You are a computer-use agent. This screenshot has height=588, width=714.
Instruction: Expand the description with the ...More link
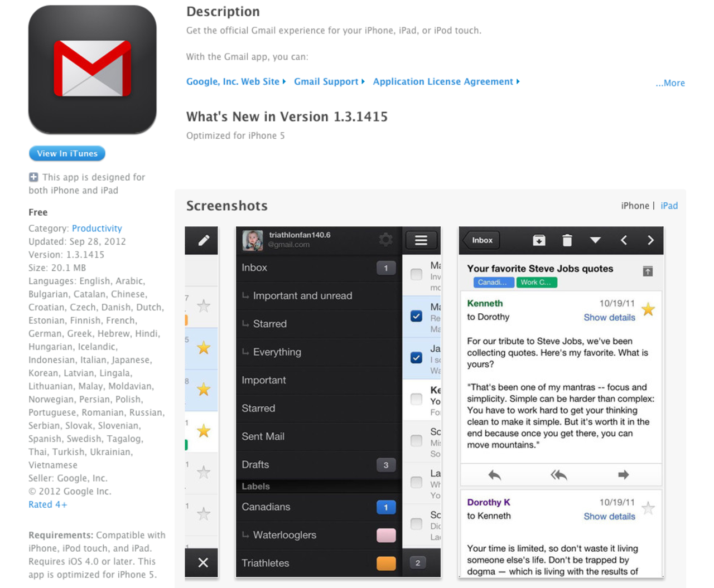670,82
